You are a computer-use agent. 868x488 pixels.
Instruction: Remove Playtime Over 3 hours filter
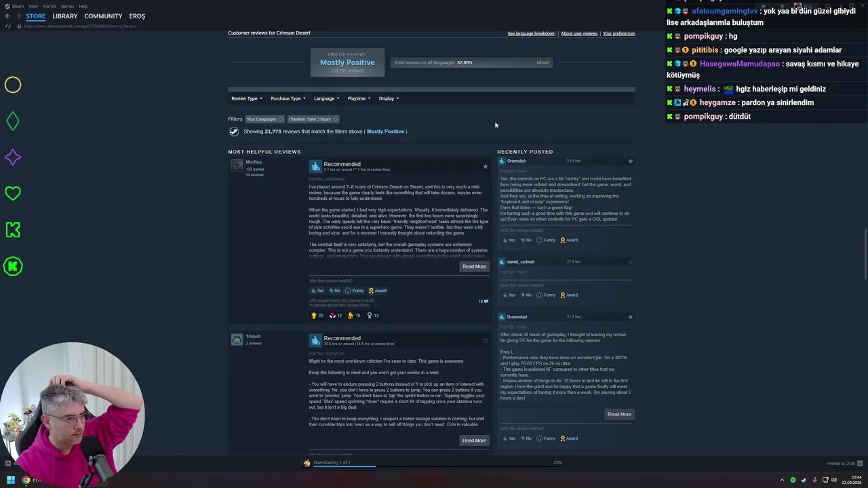[x=335, y=119]
